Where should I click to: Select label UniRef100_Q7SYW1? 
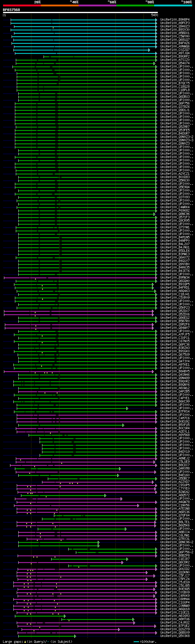point(175,227)
